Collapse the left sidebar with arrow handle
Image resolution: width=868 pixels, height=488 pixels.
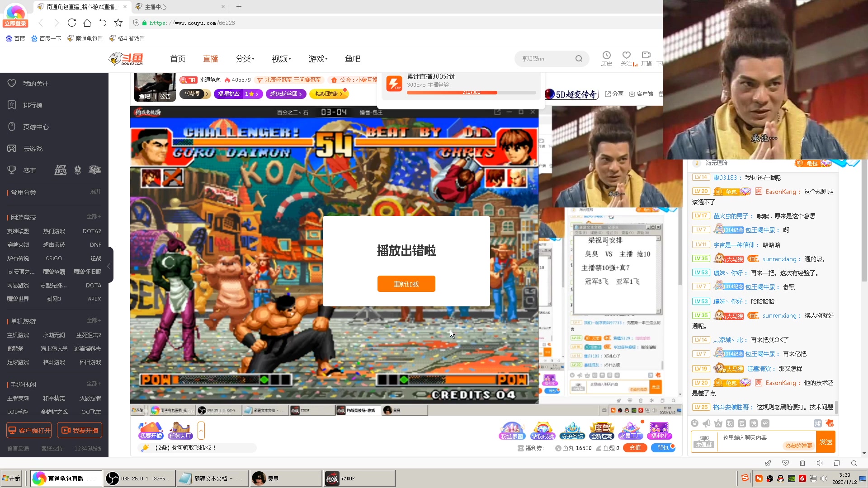(109, 266)
